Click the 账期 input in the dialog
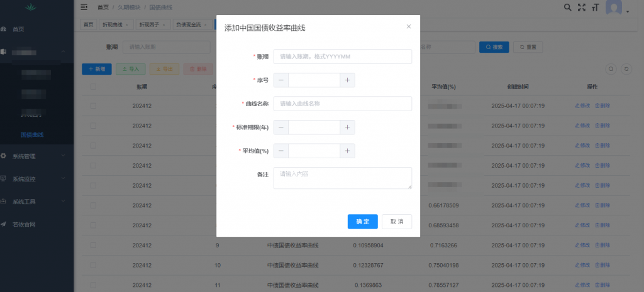Screen dimensions: 644x292 [x=343, y=57]
